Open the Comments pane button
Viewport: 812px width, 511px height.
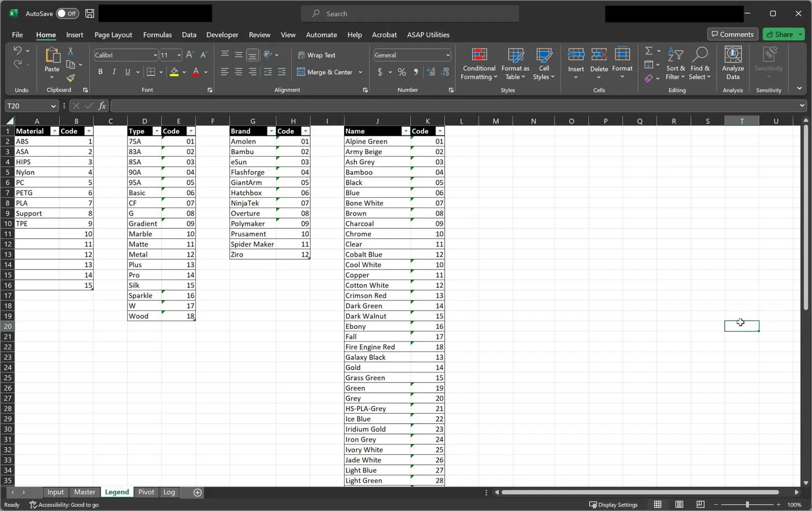(x=732, y=34)
